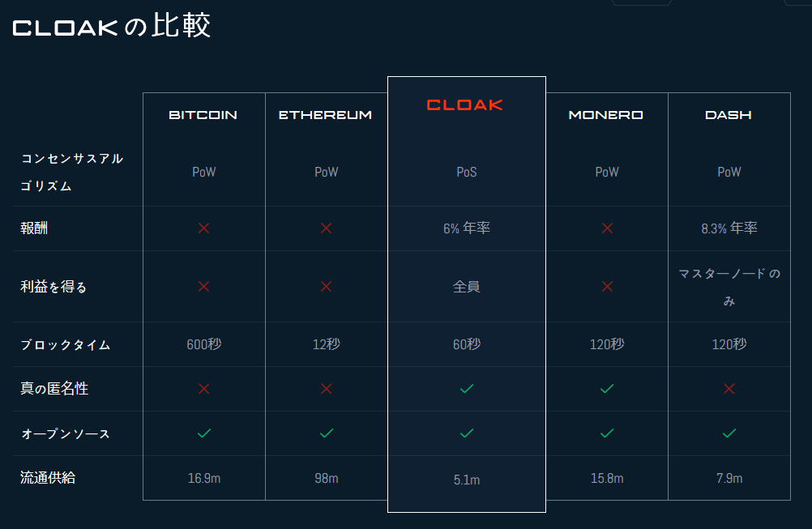This screenshot has width=812, height=529.
Task: Click the green check for Ethereum オープンソース
Action: [x=327, y=433]
